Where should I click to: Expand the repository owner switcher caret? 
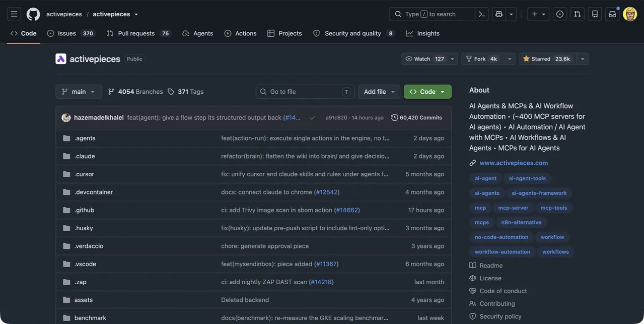click(x=136, y=14)
